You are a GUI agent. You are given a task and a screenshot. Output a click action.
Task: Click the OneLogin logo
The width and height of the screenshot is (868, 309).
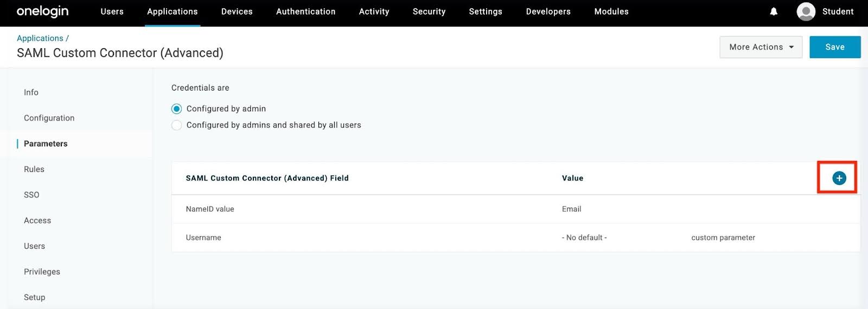coord(42,11)
